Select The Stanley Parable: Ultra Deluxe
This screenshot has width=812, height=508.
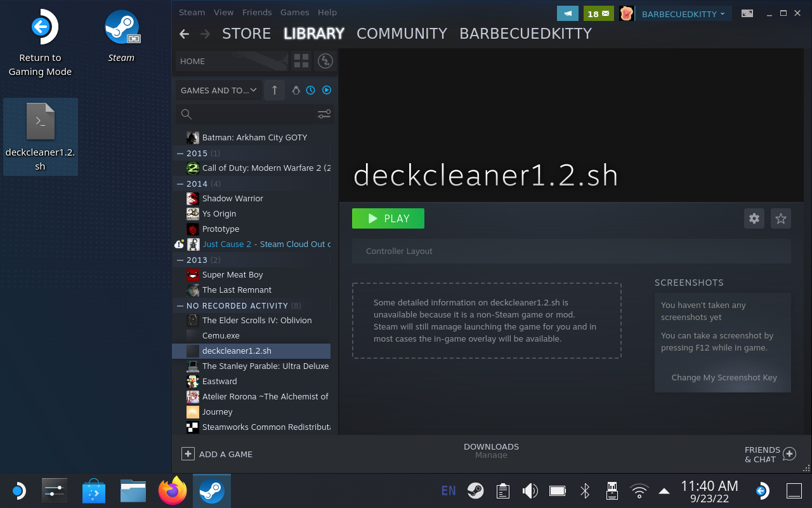tap(251, 366)
